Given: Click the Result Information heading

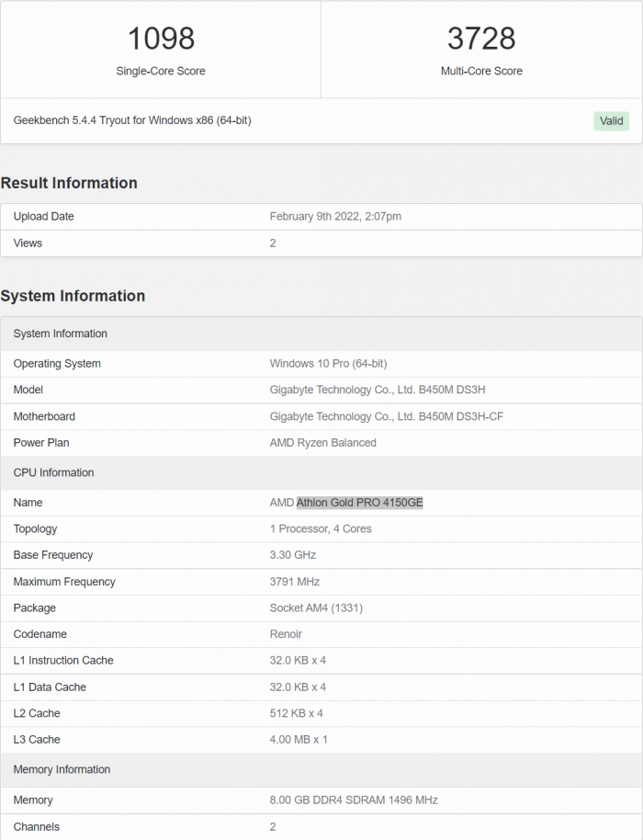Looking at the screenshot, I should point(69,183).
